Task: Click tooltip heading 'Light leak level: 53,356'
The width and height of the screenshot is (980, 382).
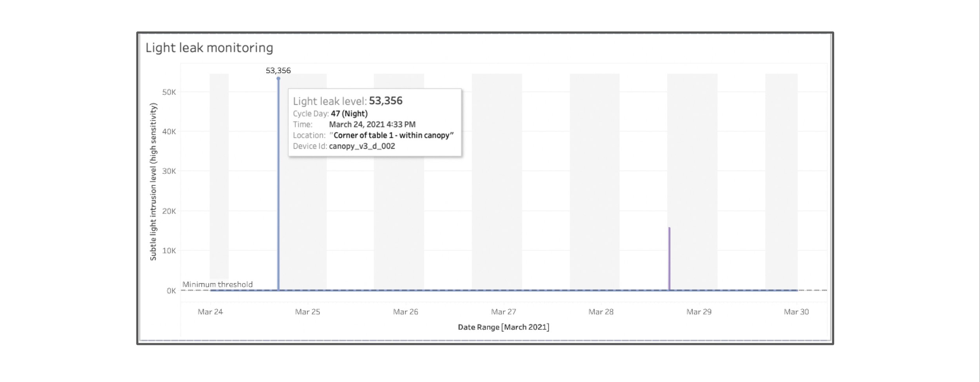Action: (348, 101)
